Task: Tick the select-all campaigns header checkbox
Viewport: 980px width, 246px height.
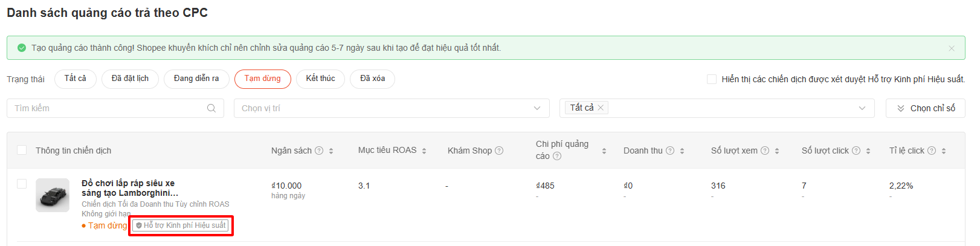Action: [22, 150]
